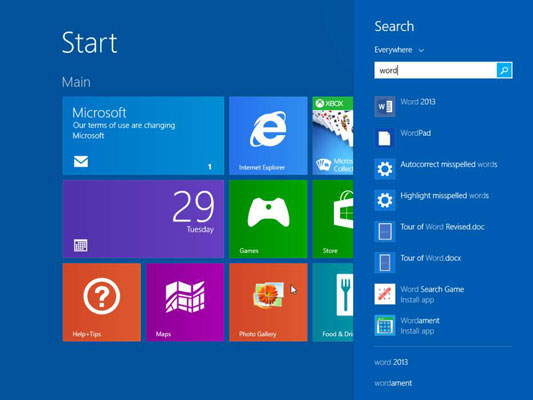Click the envelope icon on Mail tile

(x=81, y=161)
